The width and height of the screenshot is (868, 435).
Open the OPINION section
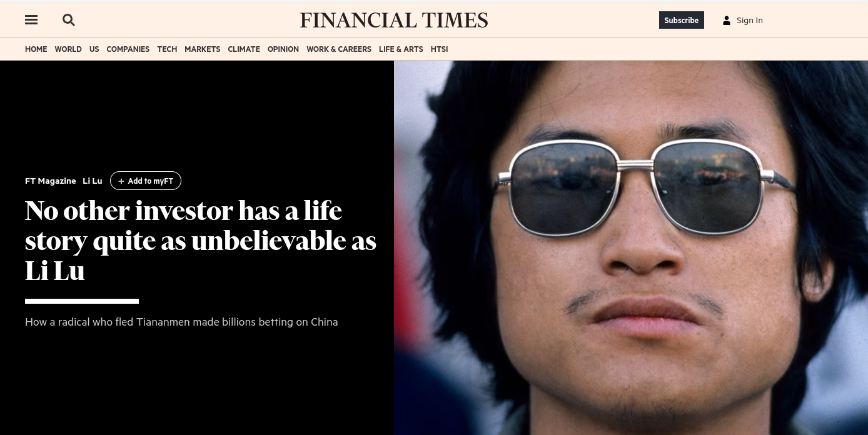point(283,49)
